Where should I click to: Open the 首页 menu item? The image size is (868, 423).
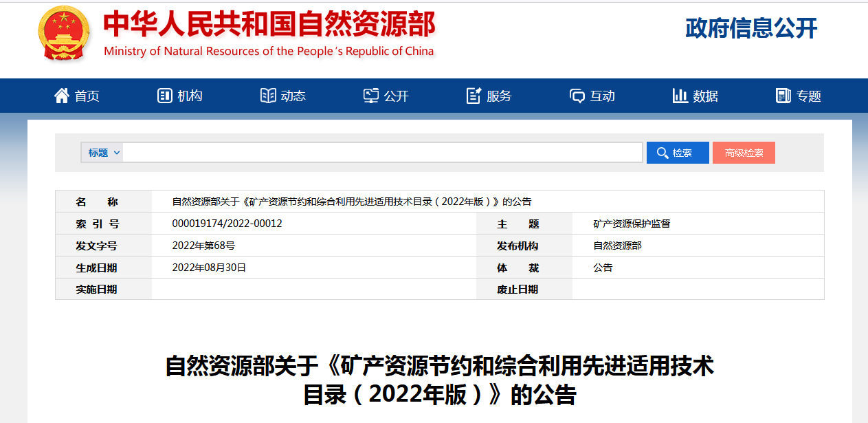(87, 96)
